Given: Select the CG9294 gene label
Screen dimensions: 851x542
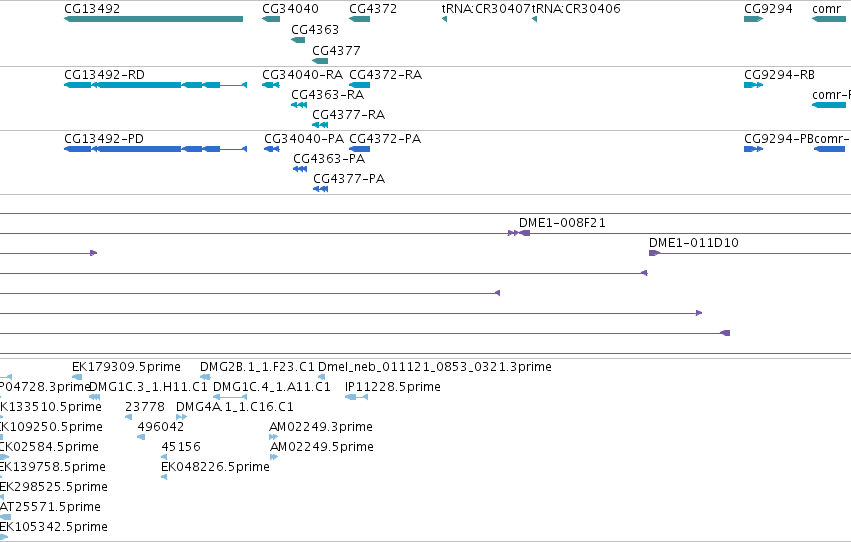Looking at the screenshot, I should tap(768, 9).
